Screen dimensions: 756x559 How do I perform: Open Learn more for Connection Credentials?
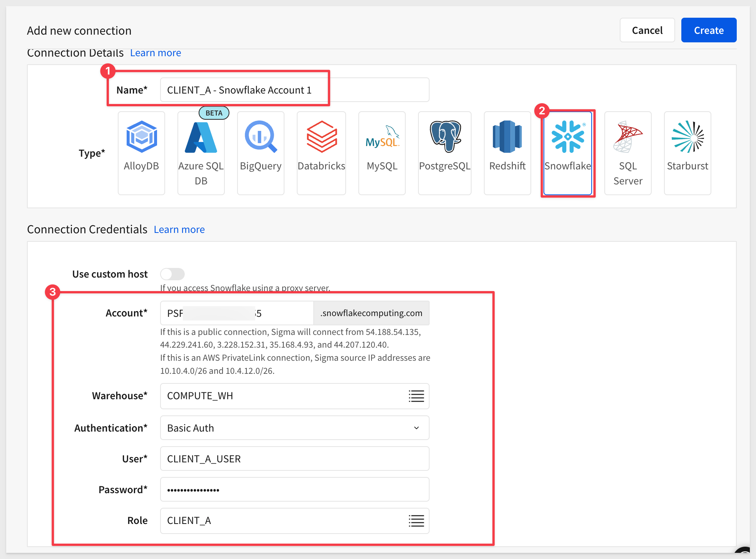(x=179, y=229)
